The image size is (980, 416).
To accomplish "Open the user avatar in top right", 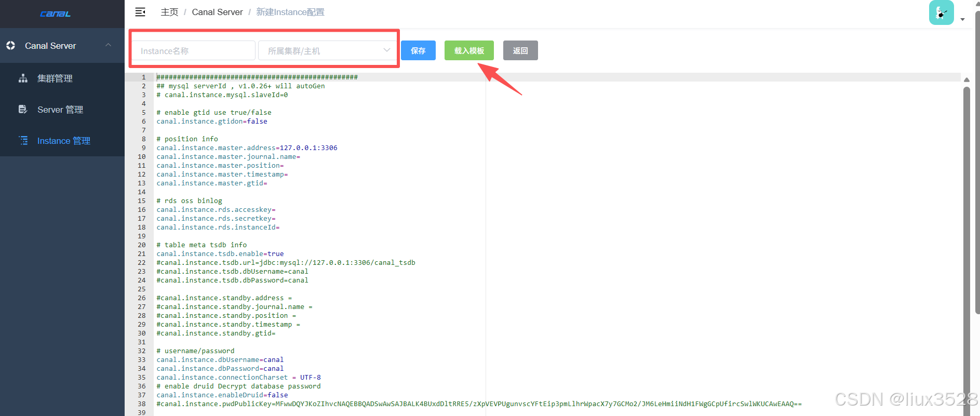I will (x=941, y=12).
